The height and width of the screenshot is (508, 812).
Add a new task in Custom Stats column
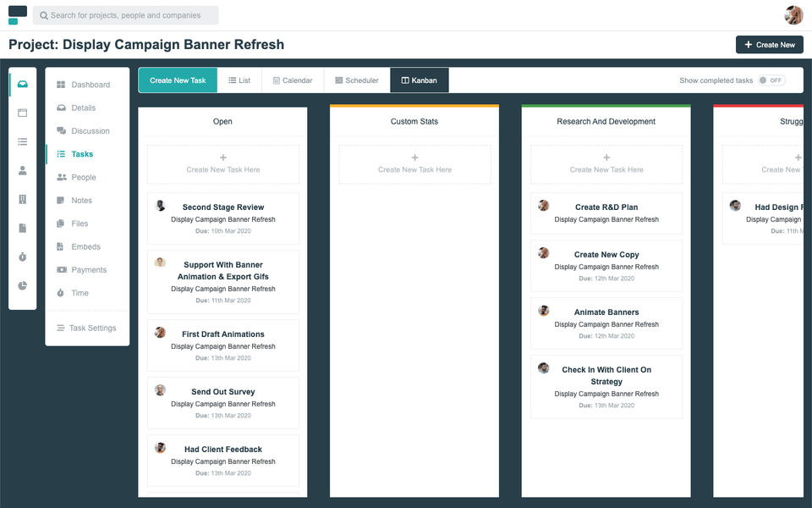pos(414,164)
